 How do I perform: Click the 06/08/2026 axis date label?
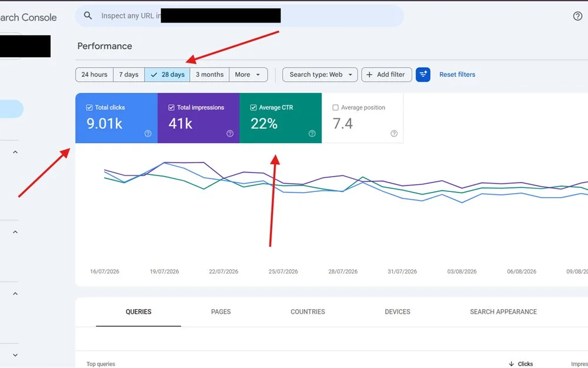tap(521, 271)
